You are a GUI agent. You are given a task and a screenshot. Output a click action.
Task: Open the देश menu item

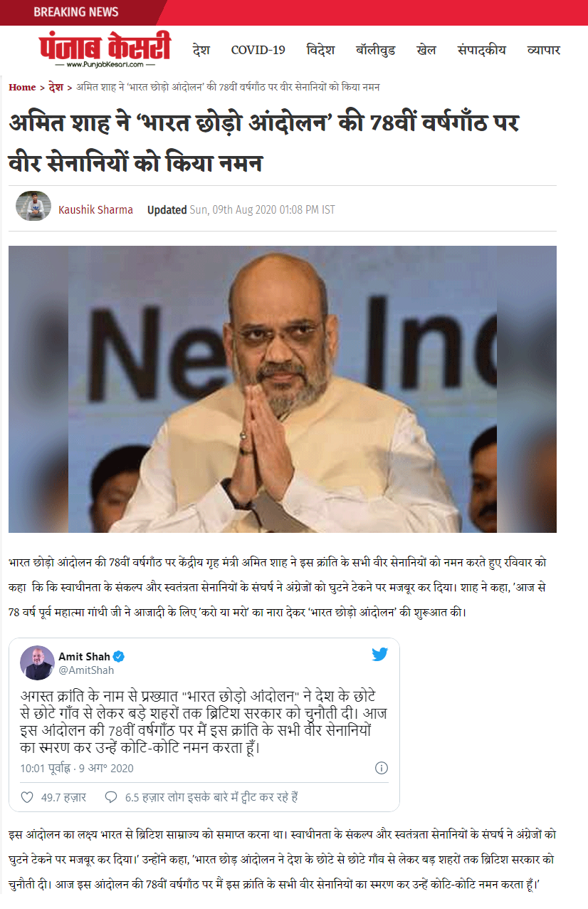tap(201, 50)
